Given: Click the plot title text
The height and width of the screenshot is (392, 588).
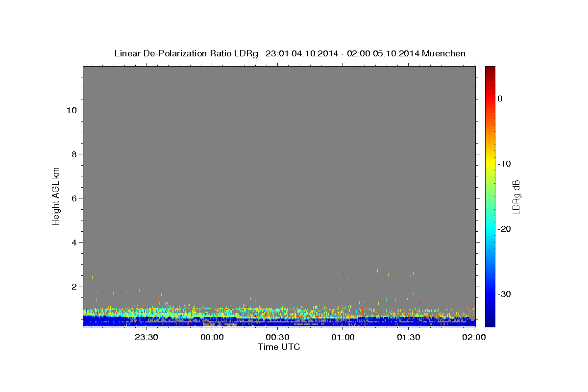Looking at the screenshot, I should 290,53.
